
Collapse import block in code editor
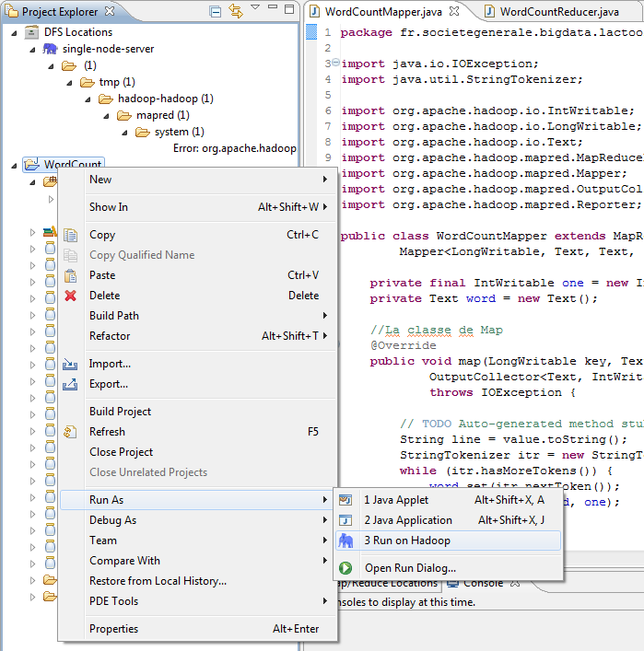click(x=334, y=64)
